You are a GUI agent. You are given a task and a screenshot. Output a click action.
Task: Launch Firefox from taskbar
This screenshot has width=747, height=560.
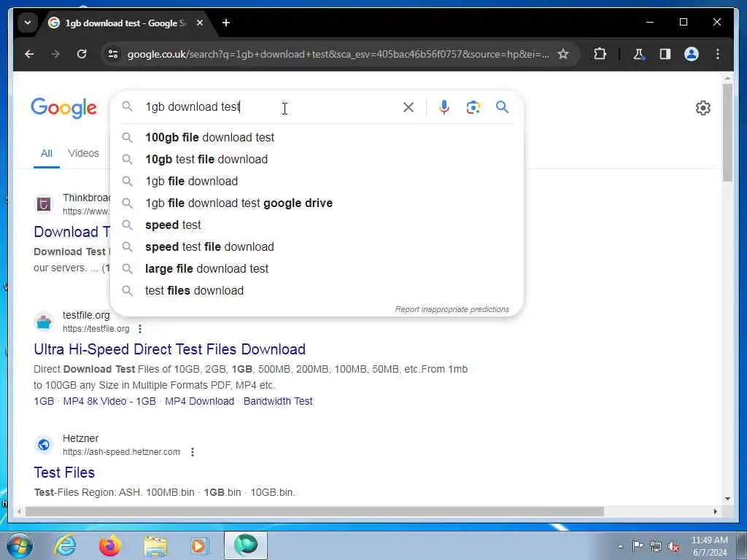[x=110, y=545]
